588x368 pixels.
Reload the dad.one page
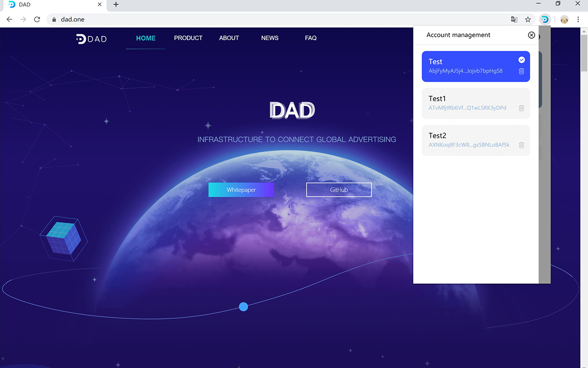37,19
